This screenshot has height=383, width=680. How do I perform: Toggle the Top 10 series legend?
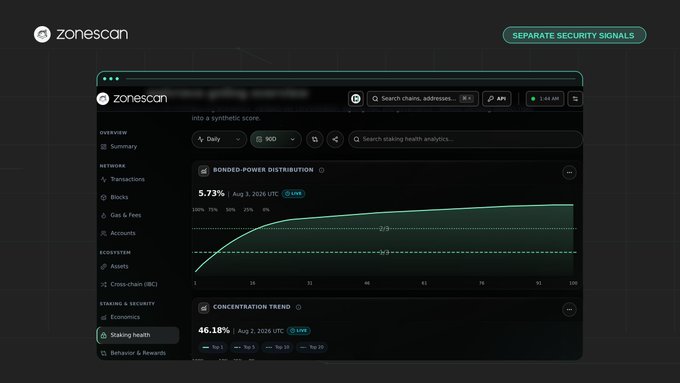coord(277,347)
